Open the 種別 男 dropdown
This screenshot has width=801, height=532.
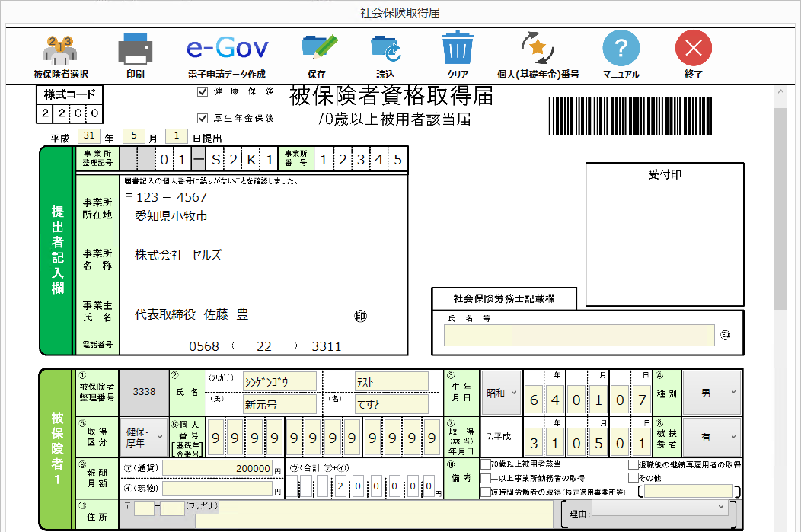712,393
